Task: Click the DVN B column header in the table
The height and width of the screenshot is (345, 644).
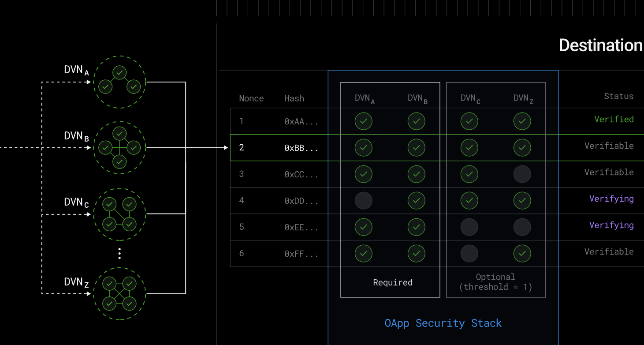Action: tap(417, 99)
